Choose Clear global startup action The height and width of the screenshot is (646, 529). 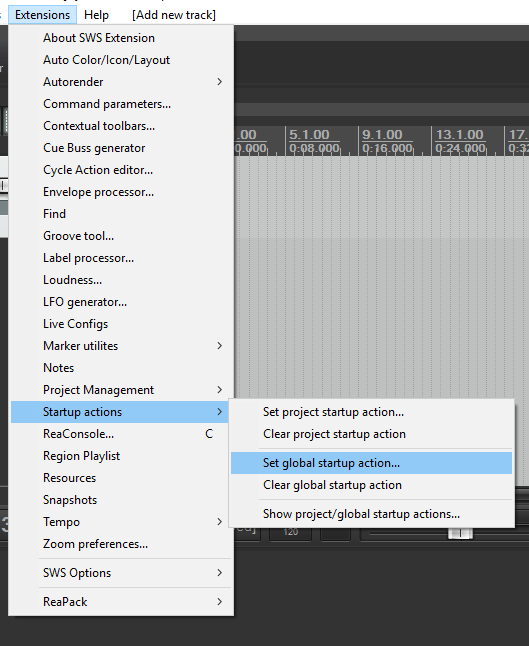[x=371, y=485]
